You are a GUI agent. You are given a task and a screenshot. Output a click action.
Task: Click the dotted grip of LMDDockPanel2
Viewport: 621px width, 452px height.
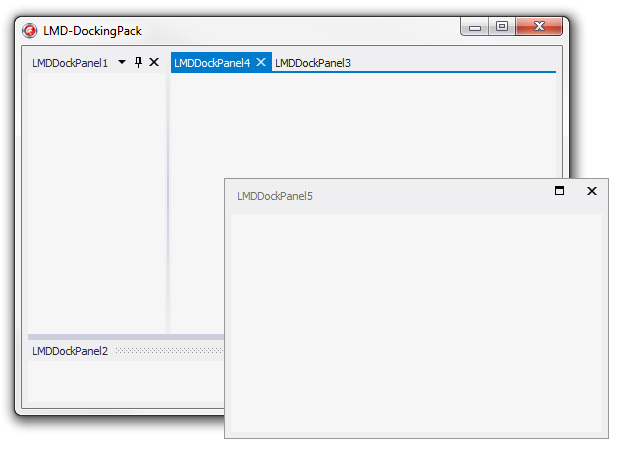(x=170, y=351)
